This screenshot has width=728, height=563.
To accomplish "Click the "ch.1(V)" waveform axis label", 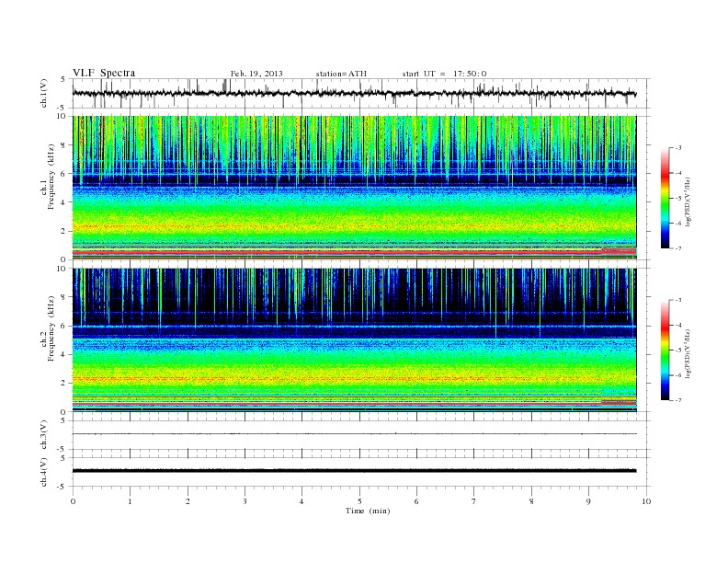I will 44,93.
